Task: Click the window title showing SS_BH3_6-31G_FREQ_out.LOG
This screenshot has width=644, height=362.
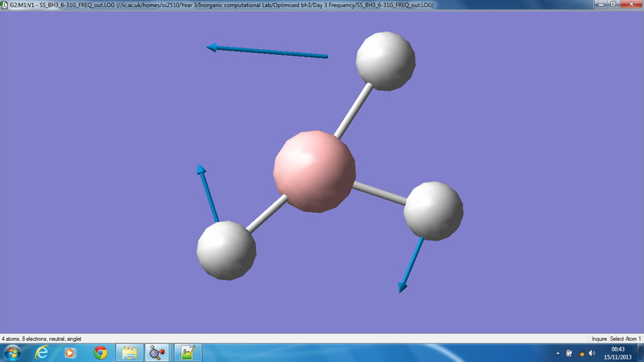Action: pyautogui.click(x=222, y=5)
